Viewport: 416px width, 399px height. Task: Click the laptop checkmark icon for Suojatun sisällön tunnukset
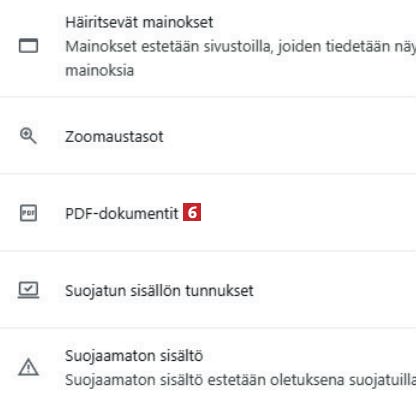(28, 290)
